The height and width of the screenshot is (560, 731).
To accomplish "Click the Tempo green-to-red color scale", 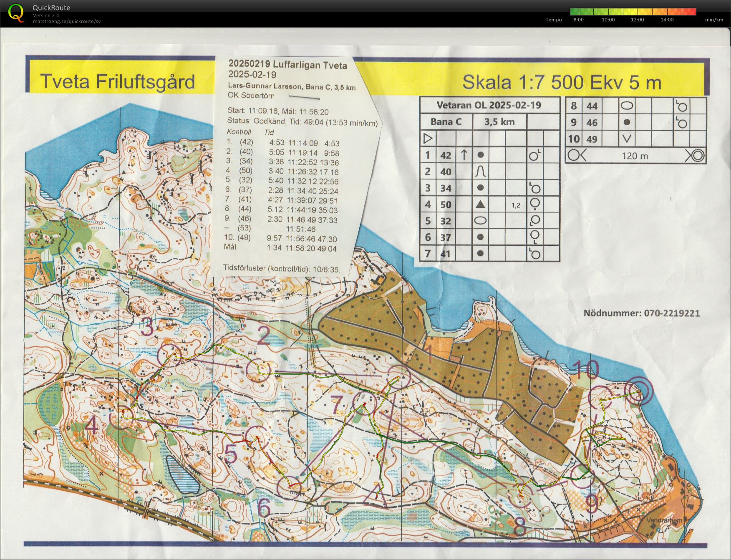I will coord(633,12).
